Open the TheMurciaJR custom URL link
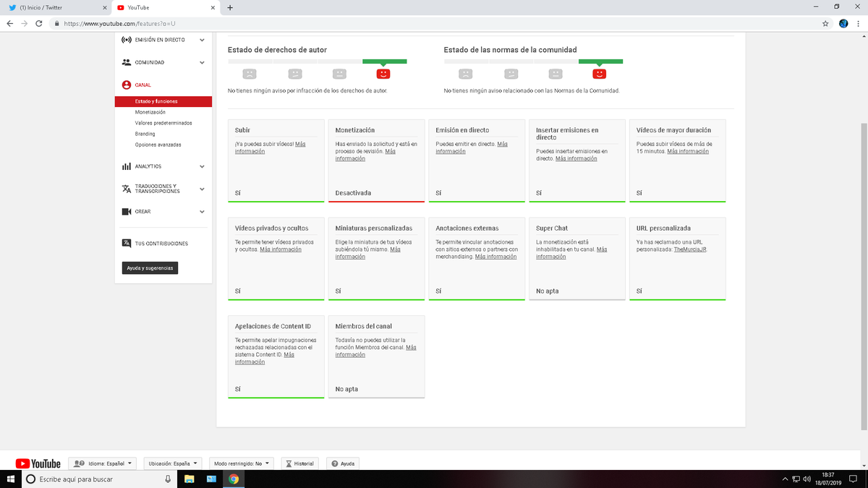Screen dimensions: 868x488 pos(691,249)
